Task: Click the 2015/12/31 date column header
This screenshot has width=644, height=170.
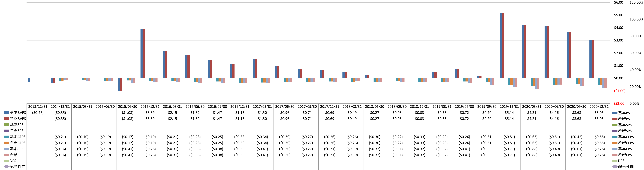Action: [150, 107]
